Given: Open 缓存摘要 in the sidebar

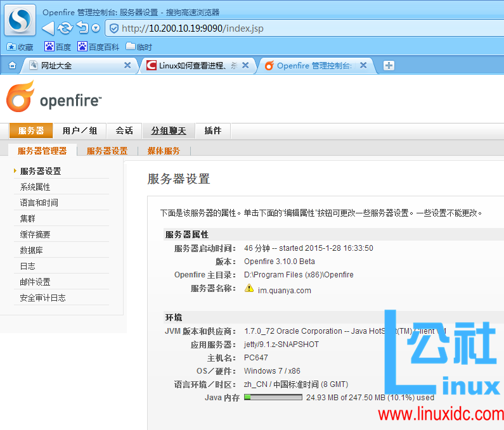Looking at the screenshot, I should [x=35, y=234].
